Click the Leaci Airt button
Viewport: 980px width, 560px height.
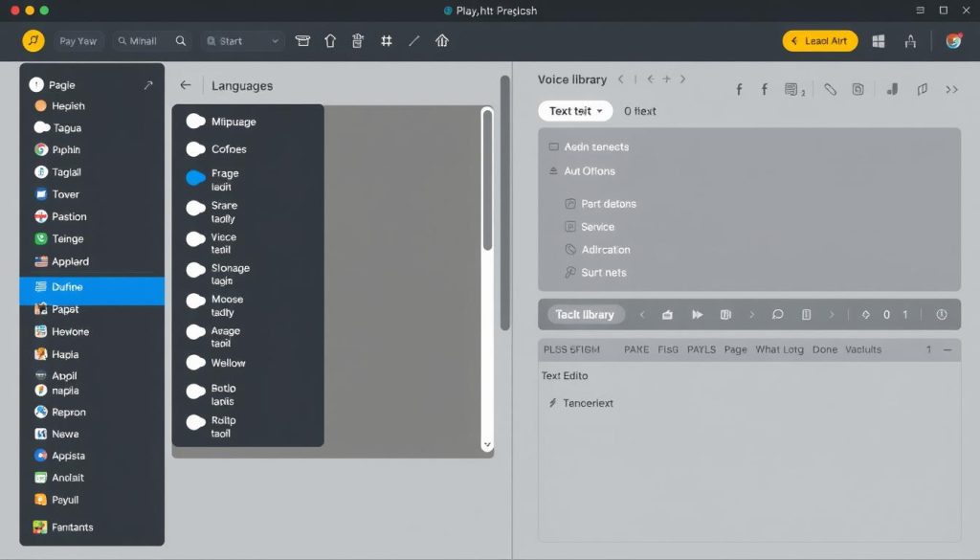pos(819,40)
